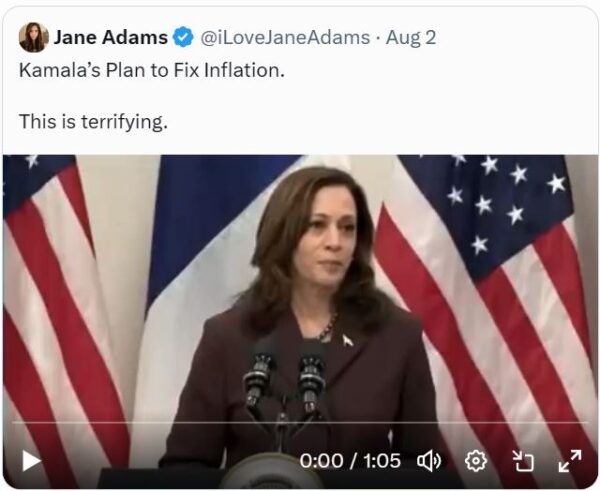Visit the @iLoveJaneAdams handle
The height and width of the screenshot is (491, 600).
coord(285,38)
